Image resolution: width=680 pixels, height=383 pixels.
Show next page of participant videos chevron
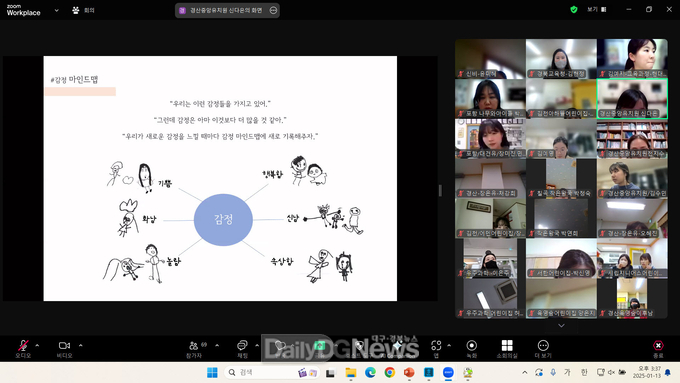click(x=561, y=325)
